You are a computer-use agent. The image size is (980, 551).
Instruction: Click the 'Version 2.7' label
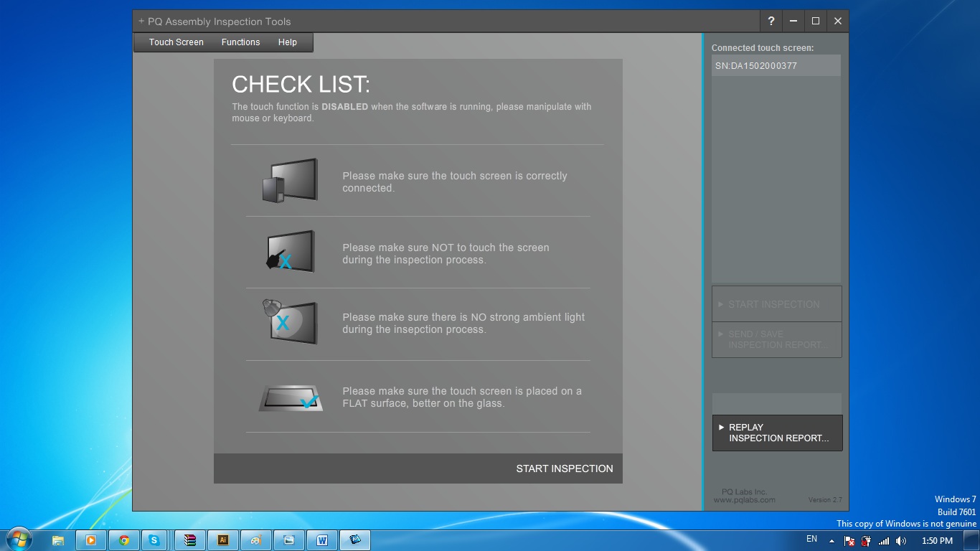pyautogui.click(x=825, y=500)
